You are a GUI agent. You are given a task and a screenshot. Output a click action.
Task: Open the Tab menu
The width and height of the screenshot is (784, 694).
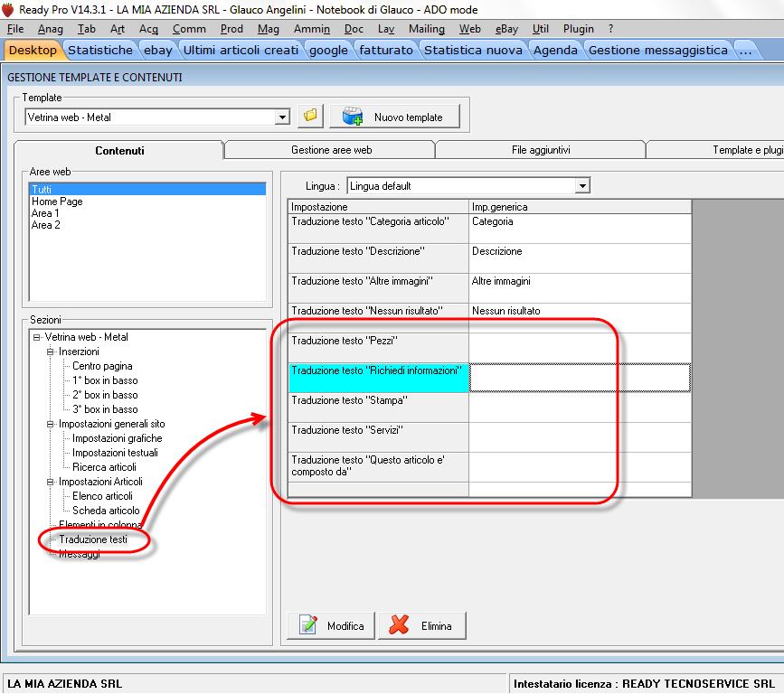pyautogui.click(x=87, y=29)
